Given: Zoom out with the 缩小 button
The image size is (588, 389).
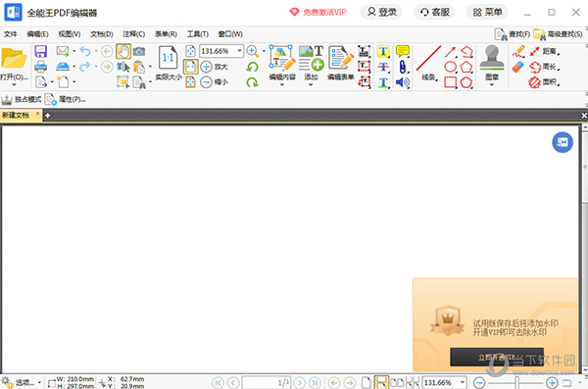Looking at the screenshot, I should coord(214,81).
